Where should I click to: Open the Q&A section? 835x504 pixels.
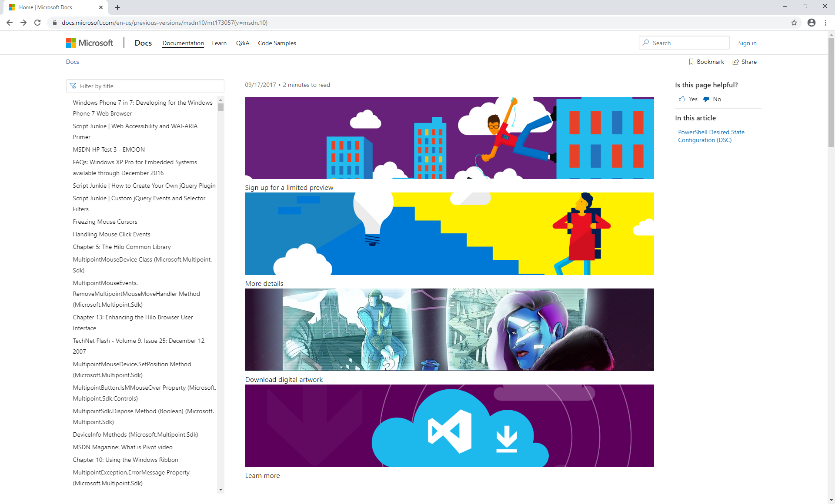tap(242, 43)
